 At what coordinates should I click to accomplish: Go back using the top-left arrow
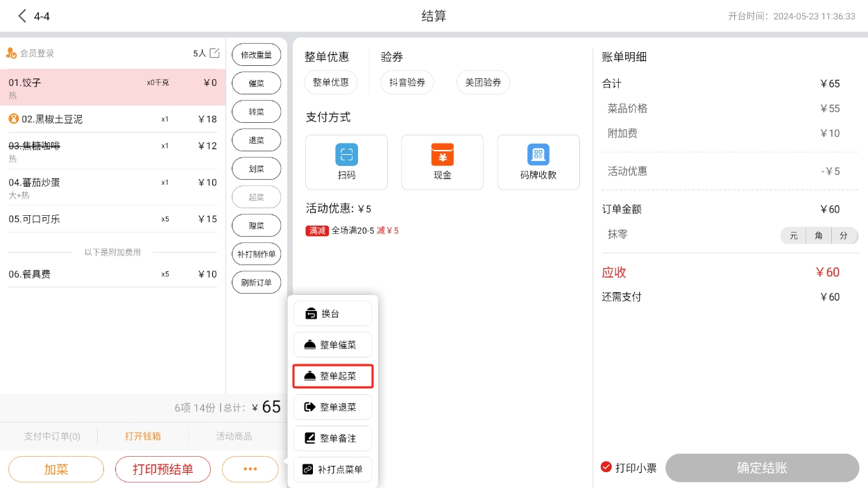coord(22,16)
